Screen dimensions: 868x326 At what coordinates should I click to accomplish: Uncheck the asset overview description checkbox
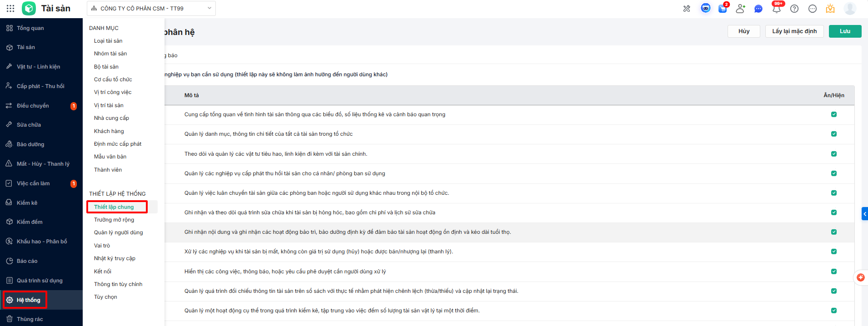tap(834, 114)
